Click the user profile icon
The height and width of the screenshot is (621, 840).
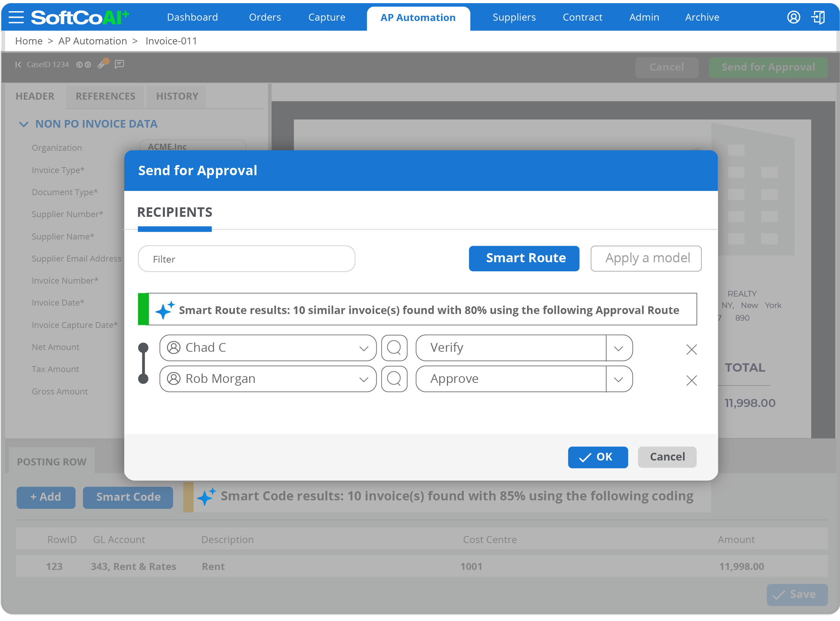click(x=793, y=17)
